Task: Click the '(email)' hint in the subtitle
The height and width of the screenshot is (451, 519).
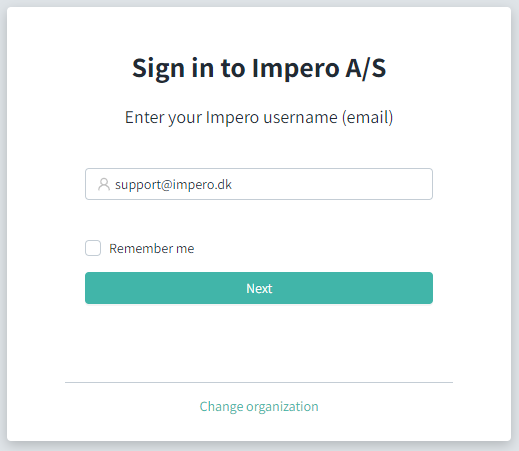Action: [x=368, y=117]
